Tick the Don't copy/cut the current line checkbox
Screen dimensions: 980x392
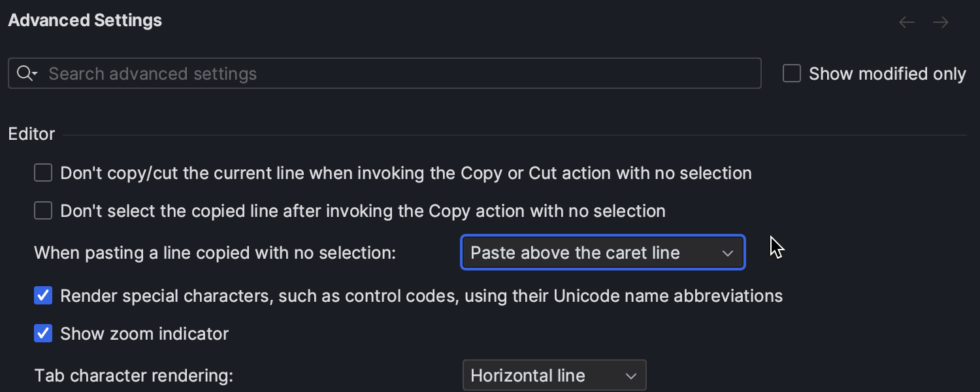coord(43,173)
